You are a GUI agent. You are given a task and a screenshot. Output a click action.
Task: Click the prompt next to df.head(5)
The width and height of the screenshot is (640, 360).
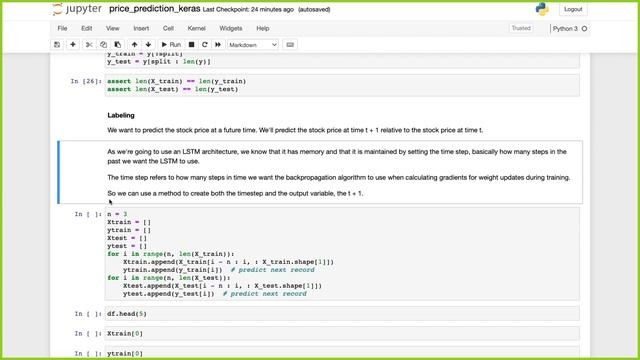(x=88, y=313)
